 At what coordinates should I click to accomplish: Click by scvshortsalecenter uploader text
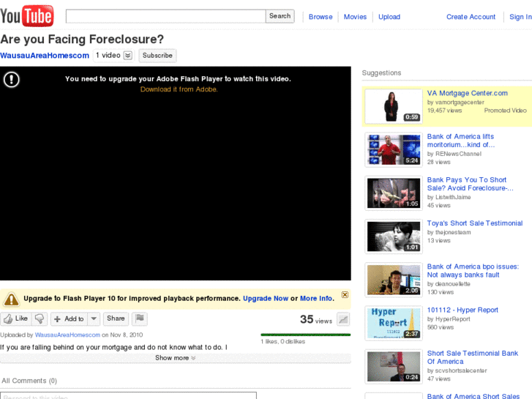pyautogui.click(x=457, y=370)
